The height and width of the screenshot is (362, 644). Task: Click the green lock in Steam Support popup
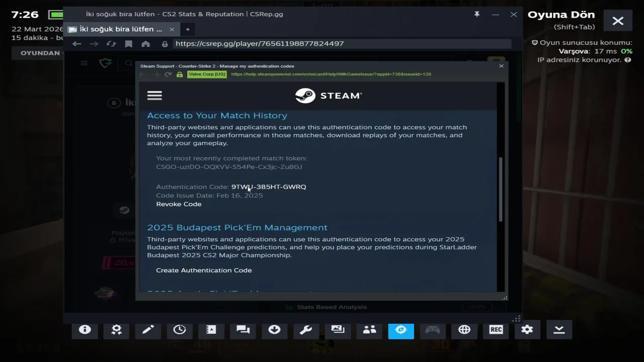pyautogui.click(x=180, y=74)
